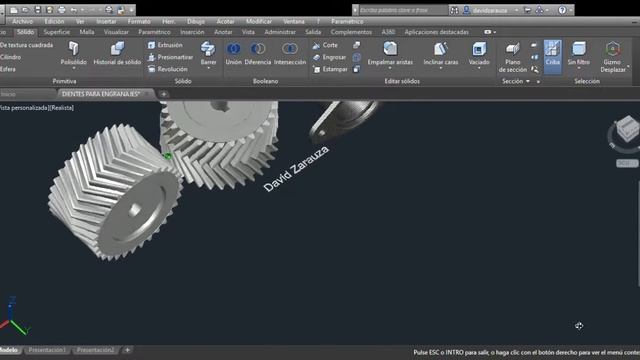Viewport: 640px width, 360px height.
Task: Open the Archivo menu
Action: [x=22, y=21]
